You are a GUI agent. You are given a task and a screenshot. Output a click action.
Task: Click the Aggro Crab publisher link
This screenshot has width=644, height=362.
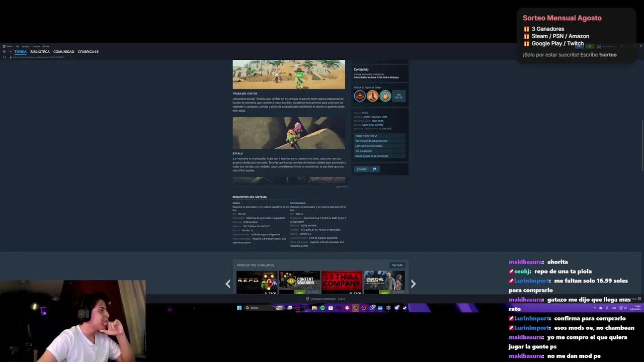[x=368, y=125]
